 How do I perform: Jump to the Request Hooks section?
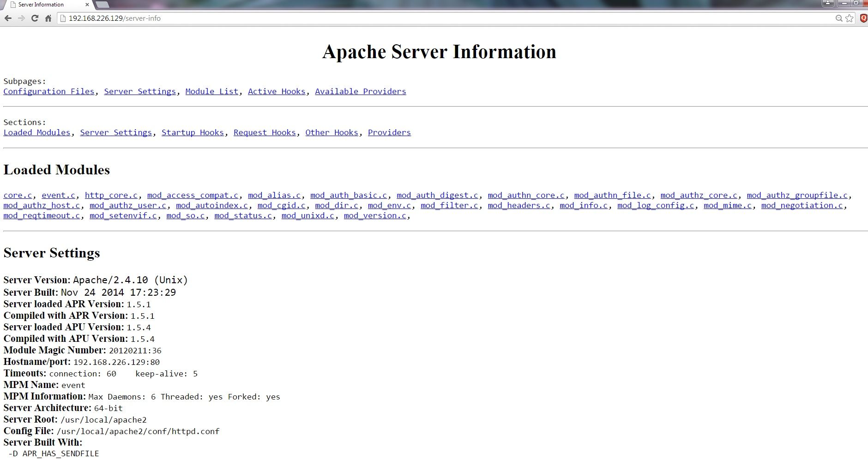[x=265, y=132]
